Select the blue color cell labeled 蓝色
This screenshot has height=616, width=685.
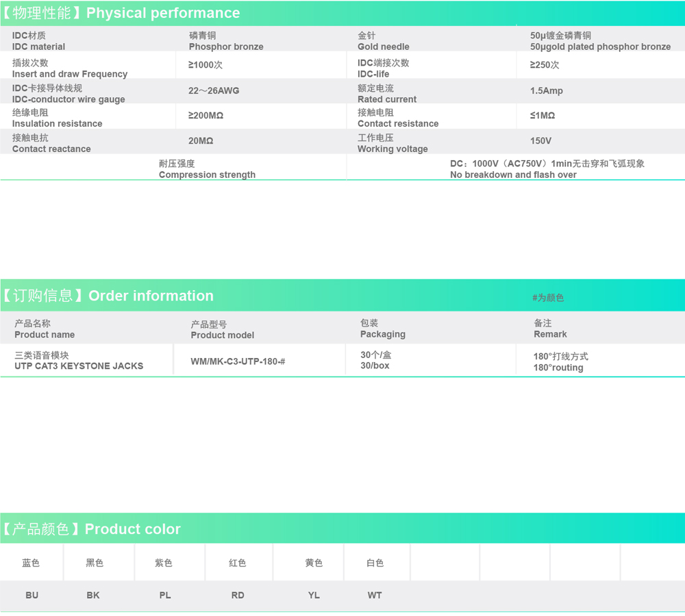[31, 563]
